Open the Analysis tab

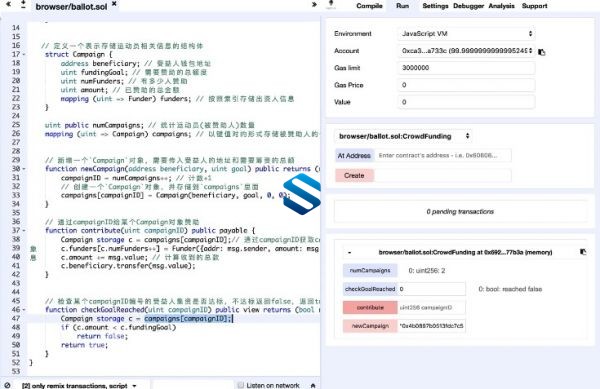coord(501,6)
